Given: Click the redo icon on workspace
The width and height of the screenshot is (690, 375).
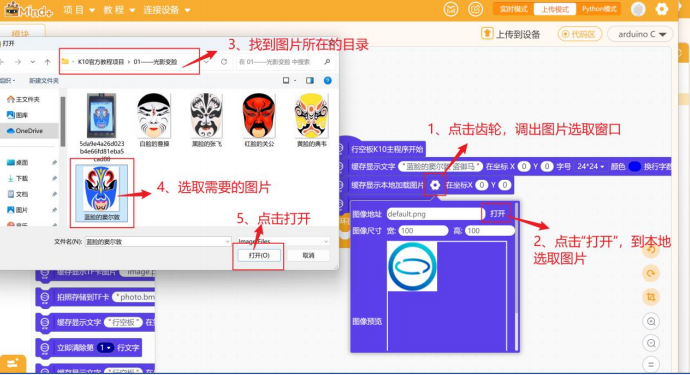Looking at the screenshot, I should point(651,273).
